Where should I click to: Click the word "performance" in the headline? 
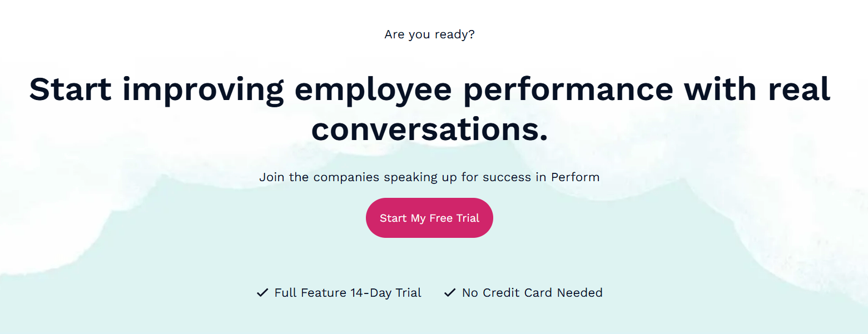coord(568,89)
